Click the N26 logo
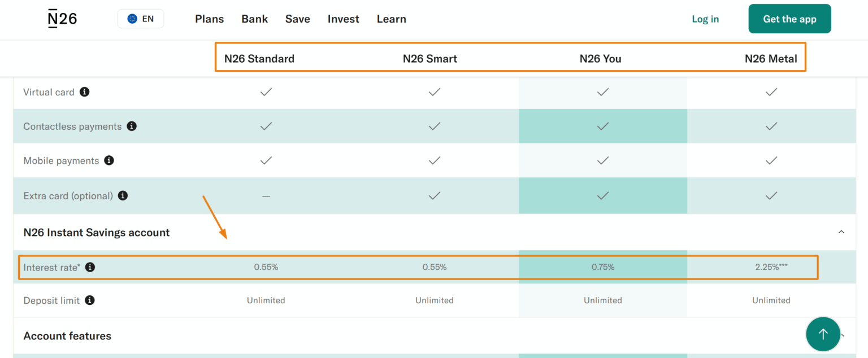868x358 pixels. (x=62, y=18)
